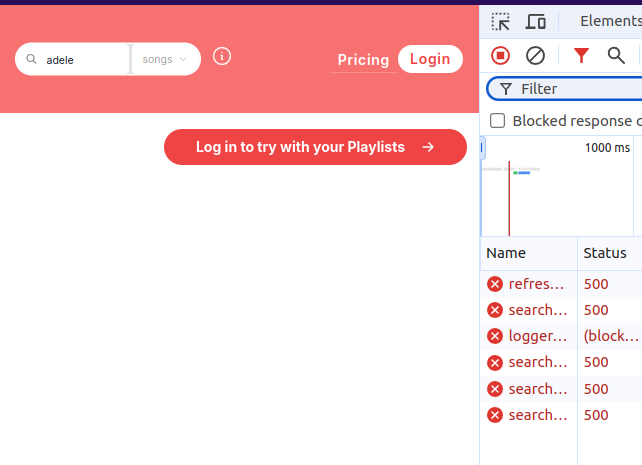Viewport: 642px width, 465px height.
Task: Clear the network log
Action: click(535, 55)
